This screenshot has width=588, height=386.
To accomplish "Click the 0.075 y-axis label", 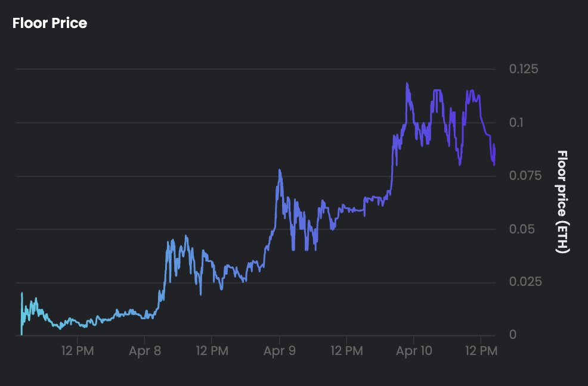I will pos(525,175).
